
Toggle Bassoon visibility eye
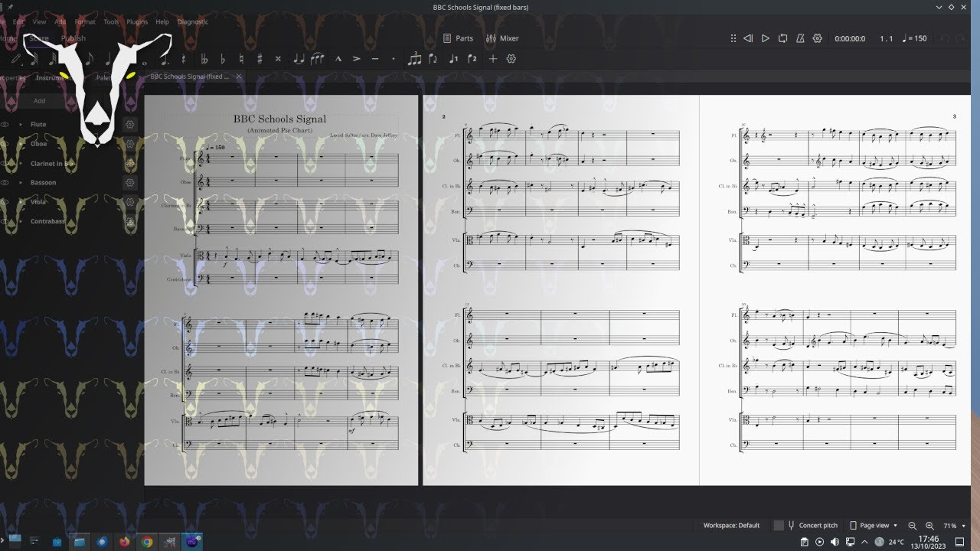pyautogui.click(x=5, y=183)
